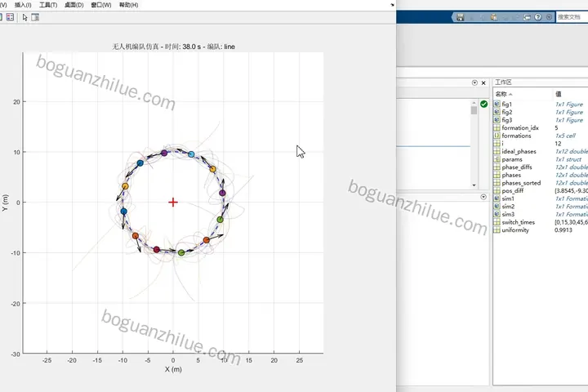Click the 1x1 struct value of params
Screen dimensions: 588x392
568,159
